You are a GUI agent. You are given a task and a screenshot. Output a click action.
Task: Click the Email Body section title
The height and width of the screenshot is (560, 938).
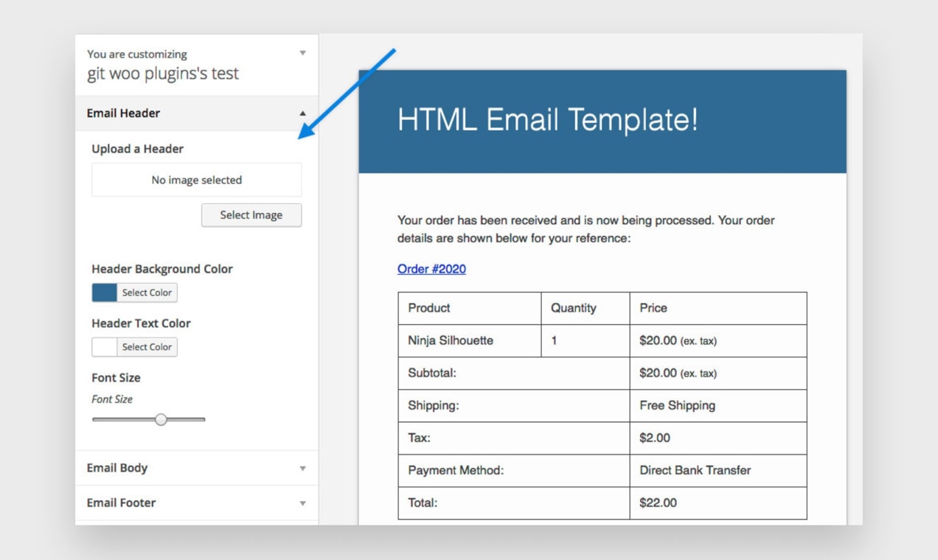point(117,468)
